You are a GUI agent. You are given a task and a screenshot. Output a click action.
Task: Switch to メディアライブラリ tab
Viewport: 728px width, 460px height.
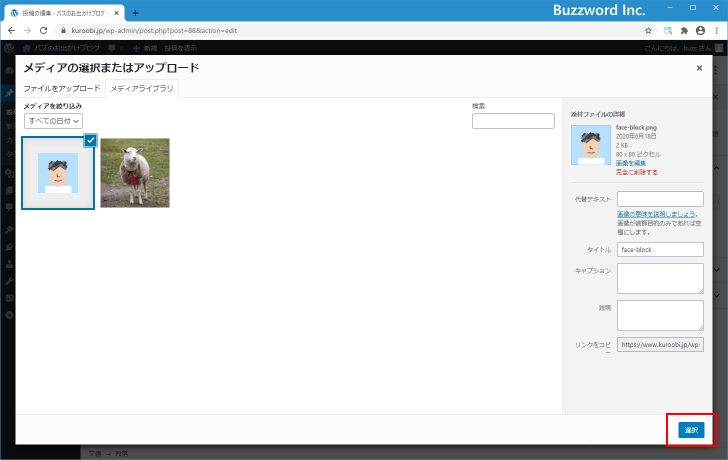tap(142, 89)
